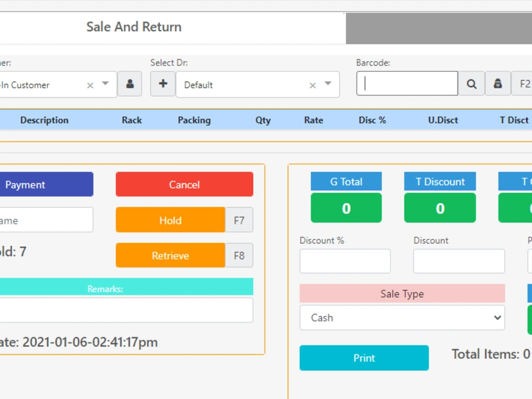
Task: Click the Qty column header
Action: coord(263,120)
